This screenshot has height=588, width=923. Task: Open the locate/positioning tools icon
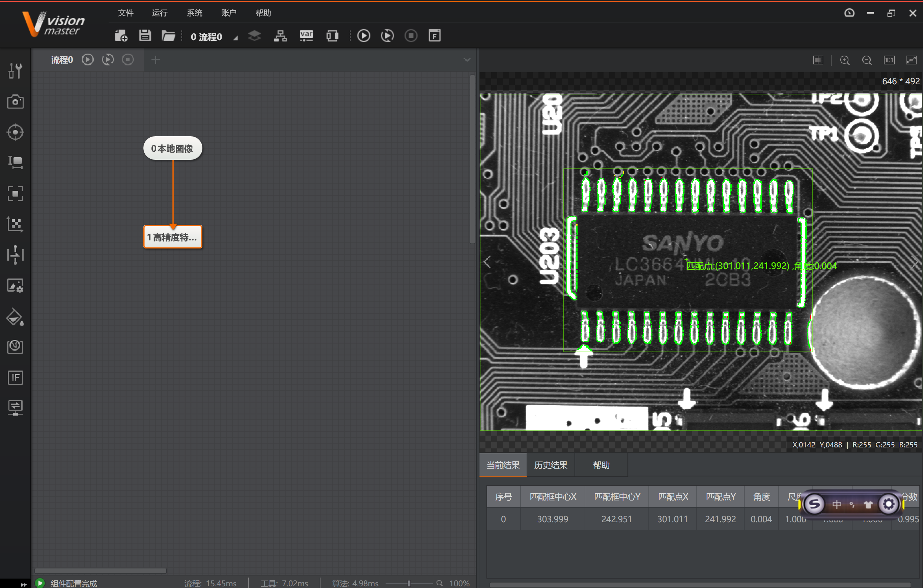[15, 133]
